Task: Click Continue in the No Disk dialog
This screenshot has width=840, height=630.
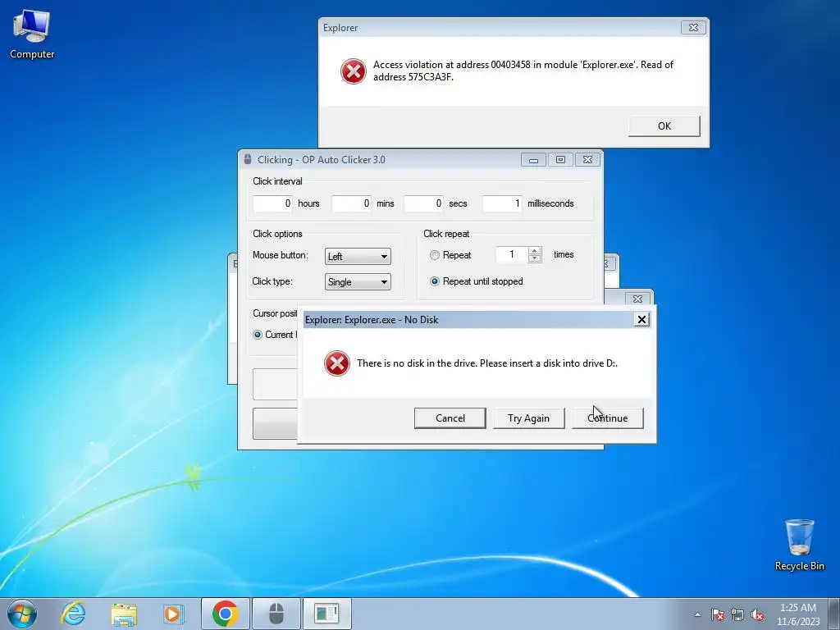Action: tap(608, 418)
